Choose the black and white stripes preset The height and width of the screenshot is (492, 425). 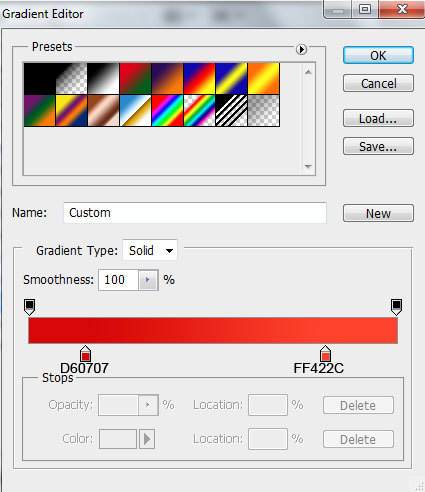[x=231, y=111]
